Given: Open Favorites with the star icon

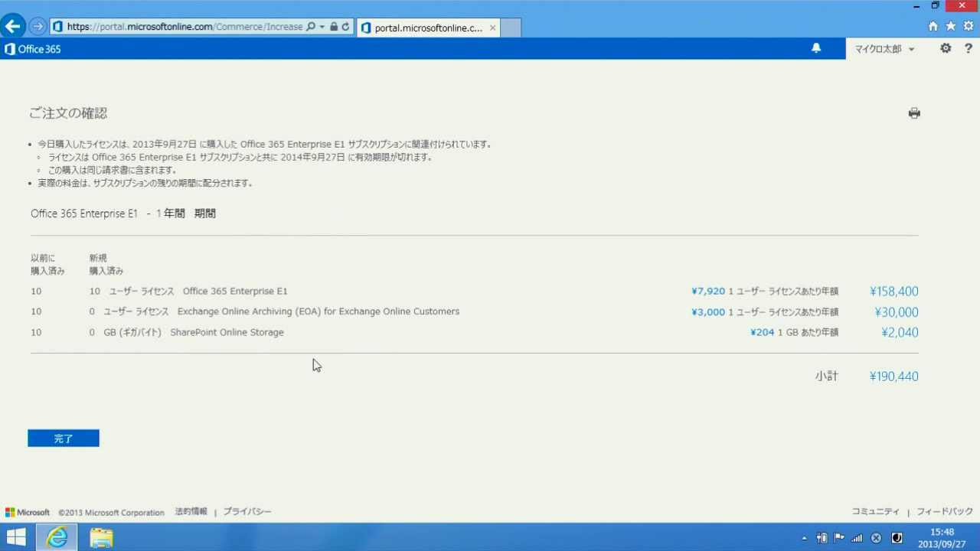Looking at the screenshot, I should click(951, 26).
